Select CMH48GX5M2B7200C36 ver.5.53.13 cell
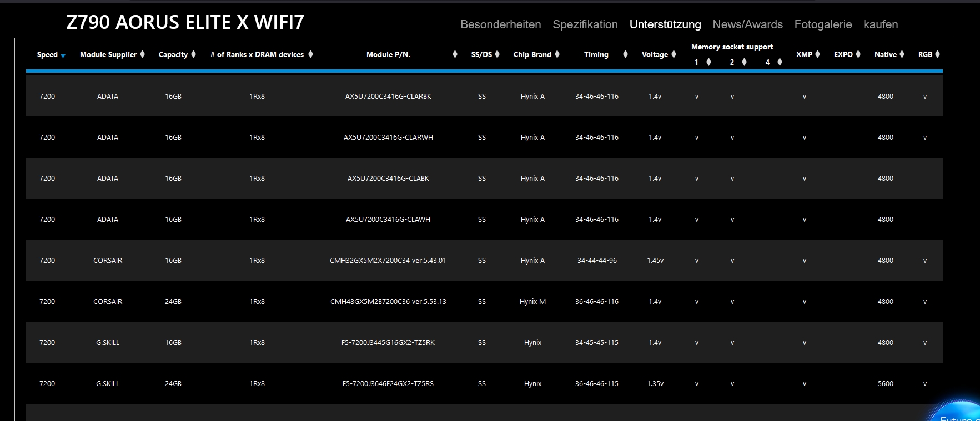Viewport: 980px width, 421px height. coord(388,302)
